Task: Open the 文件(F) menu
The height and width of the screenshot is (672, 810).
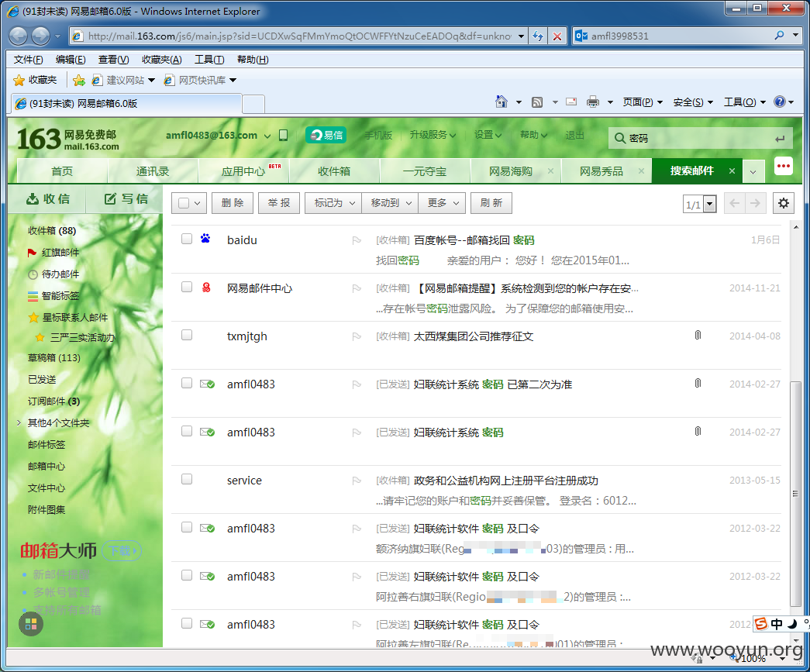Action: click(x=29, y=60)
